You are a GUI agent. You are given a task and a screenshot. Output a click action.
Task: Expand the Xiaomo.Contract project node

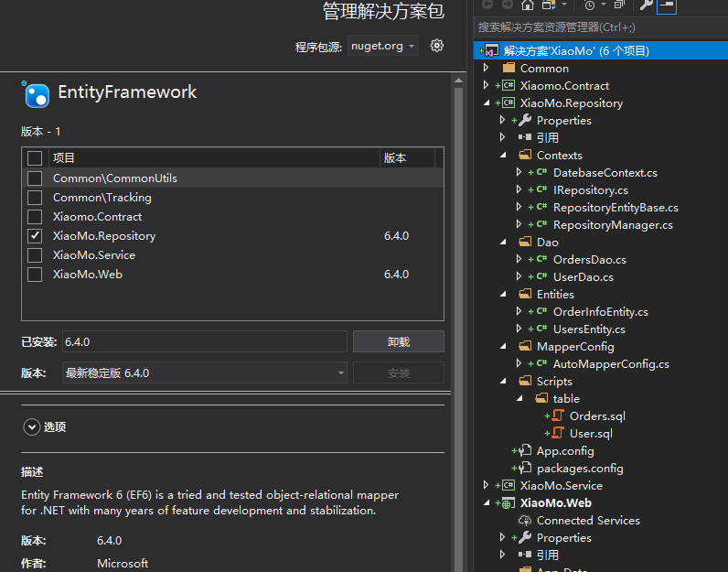point(487,85)
